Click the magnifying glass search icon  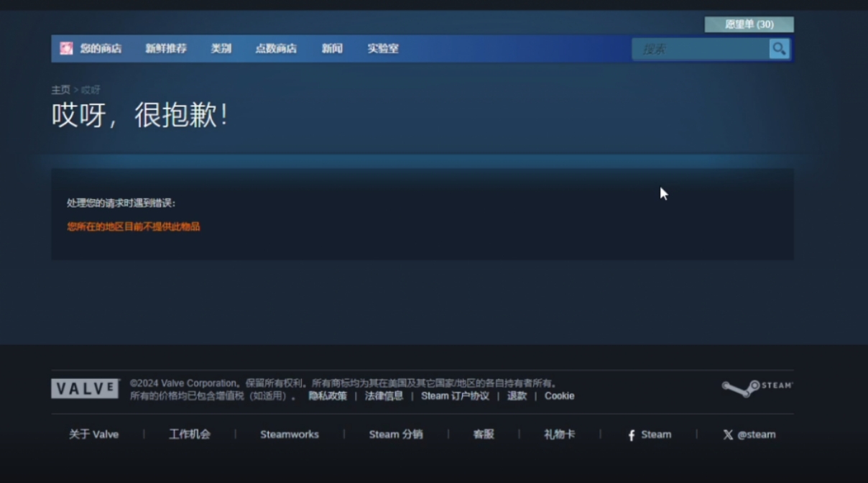(x=779, y=49)
